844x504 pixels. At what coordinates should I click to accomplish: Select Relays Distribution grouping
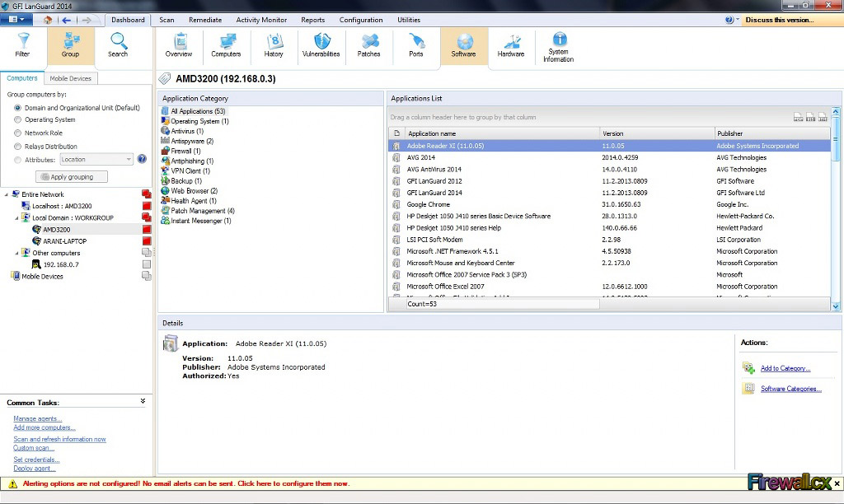tap(18, 147)
